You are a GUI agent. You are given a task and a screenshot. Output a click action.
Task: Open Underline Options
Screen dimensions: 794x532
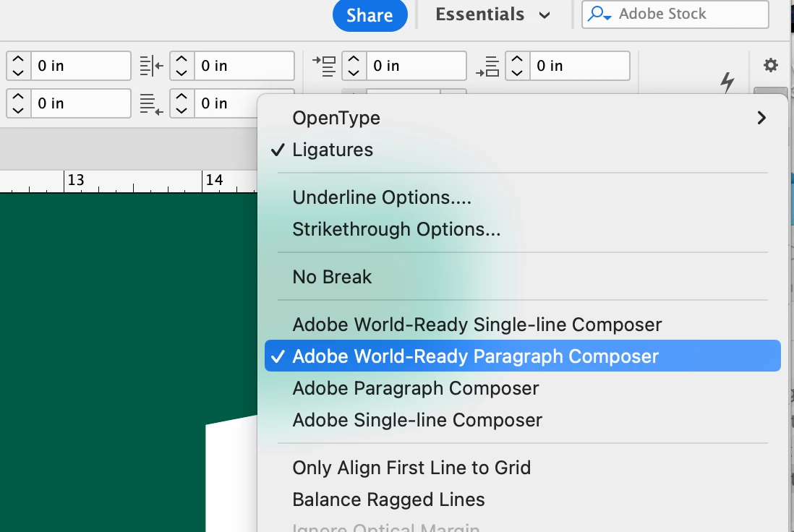[x=523, y=197]
